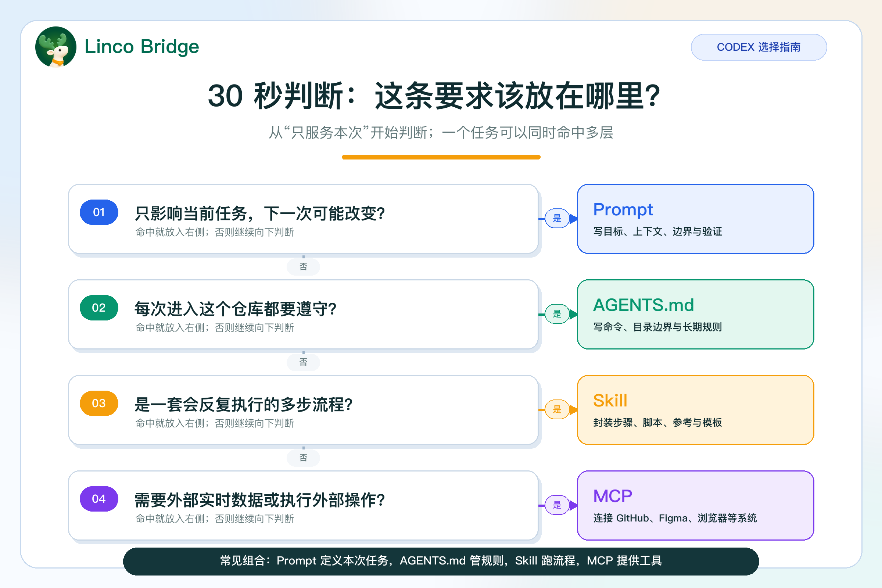Click the text 封装步骤、脚本、参考与模板
This screenshot has height=588, width=882.
[658, 423]
